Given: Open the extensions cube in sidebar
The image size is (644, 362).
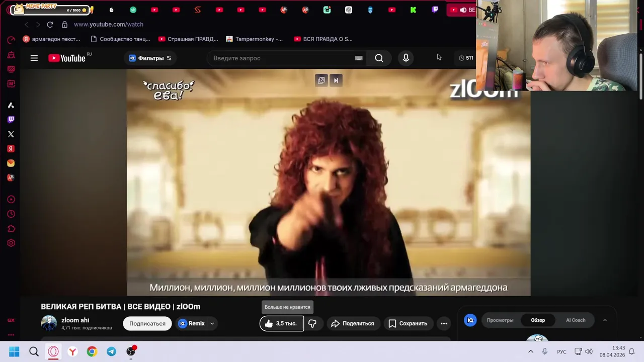Looking at the screenshot, I should 11,229.
